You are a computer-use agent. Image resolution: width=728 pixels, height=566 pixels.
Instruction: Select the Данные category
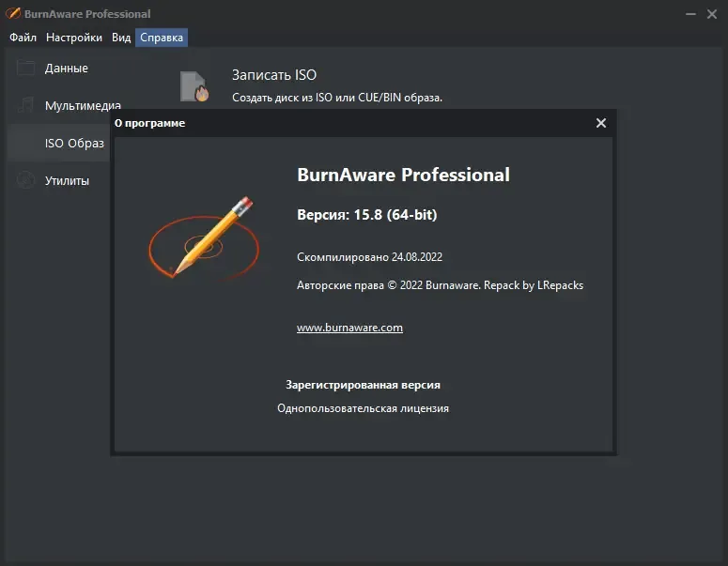pos(67,69)
